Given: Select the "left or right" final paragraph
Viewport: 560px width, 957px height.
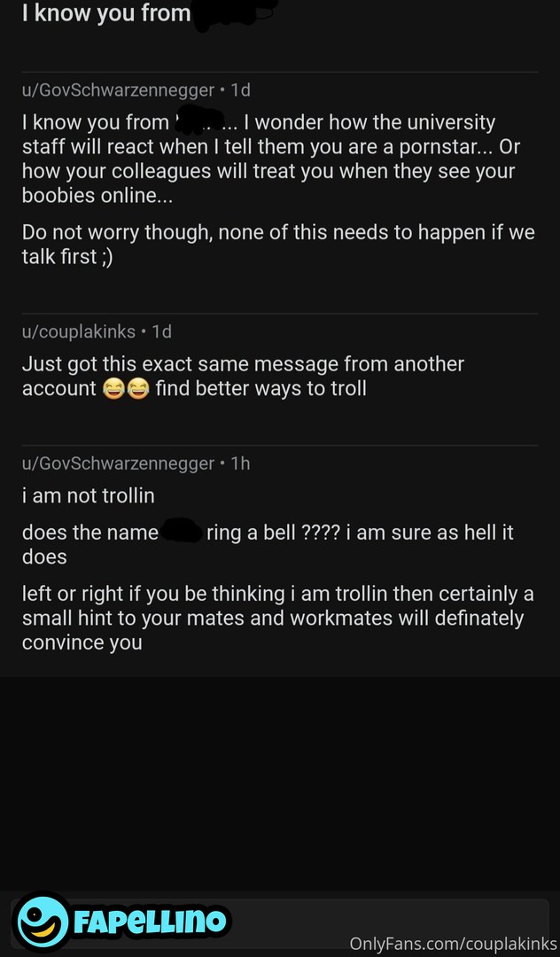Looking at the screenshot, I should click(x=272, y=618).
